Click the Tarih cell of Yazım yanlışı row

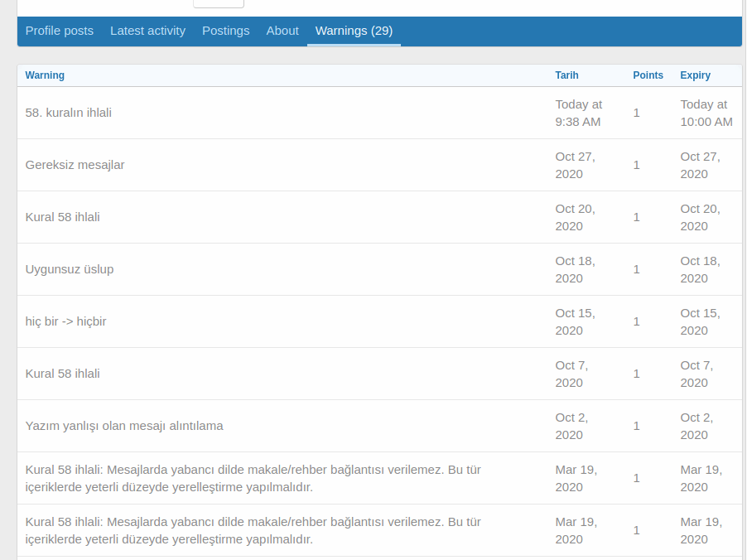tap(571, 426)
